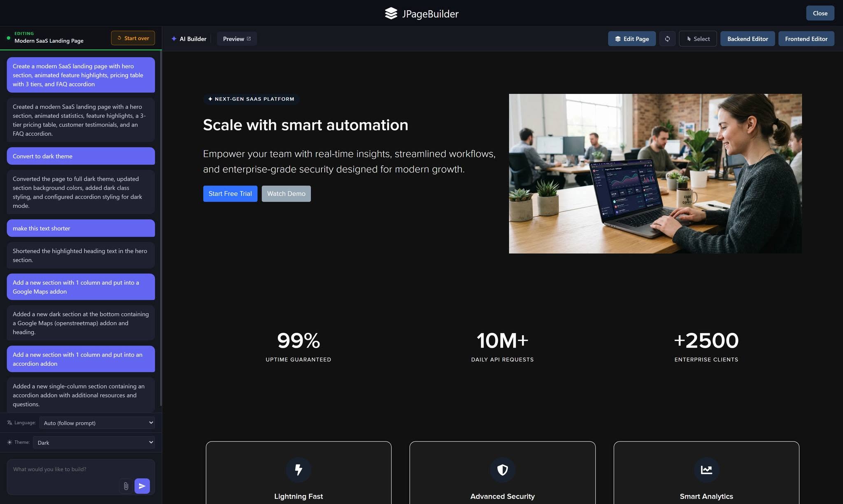843x504 pixels.
Task: Click the 'Scale with smart automation' heading
Action: [x=305, y=125]
